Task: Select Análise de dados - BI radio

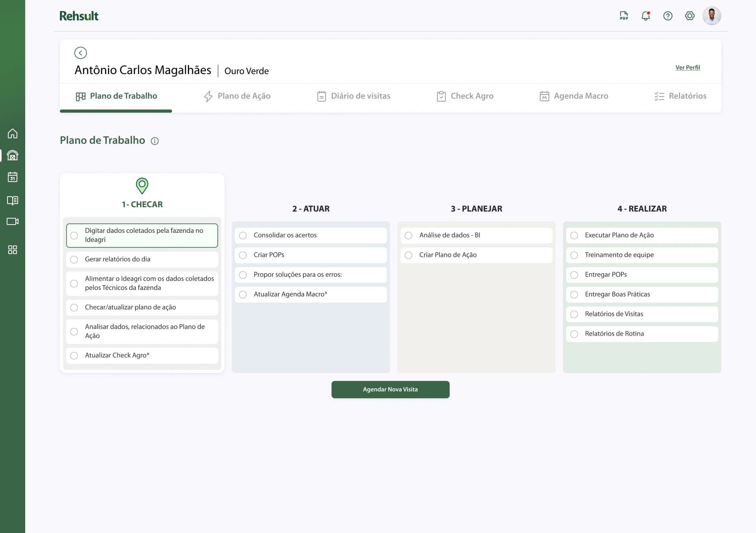Action: click(409, 236)
